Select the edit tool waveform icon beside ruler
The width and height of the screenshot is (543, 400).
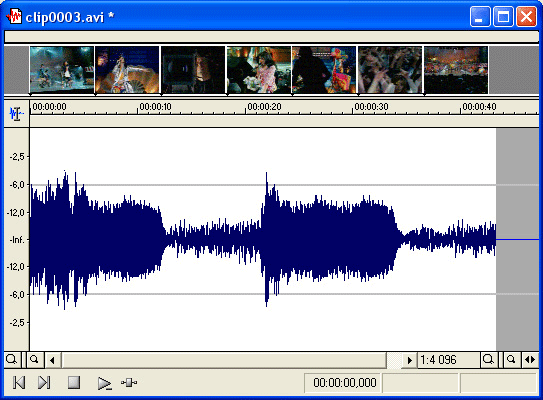click(x=16, y=114)
